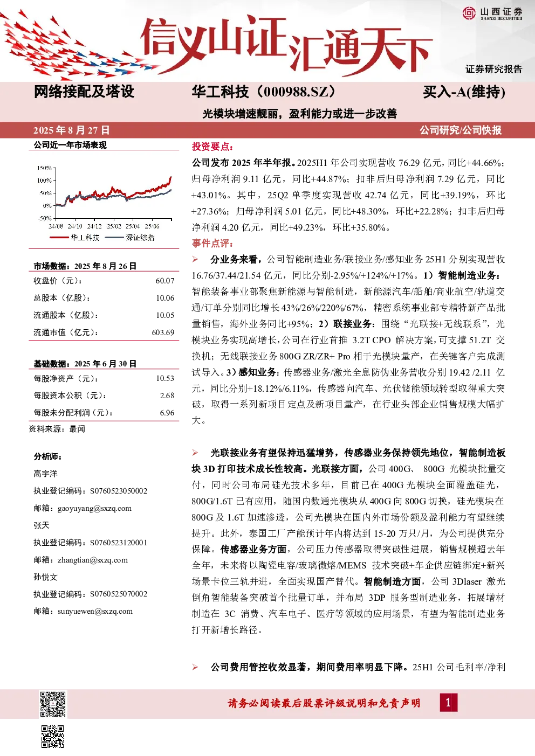The width and height of the screenshot is (535, 756).
Task: Click 市场数据：2025年8月26日 heading
Action: coord(85,266)
